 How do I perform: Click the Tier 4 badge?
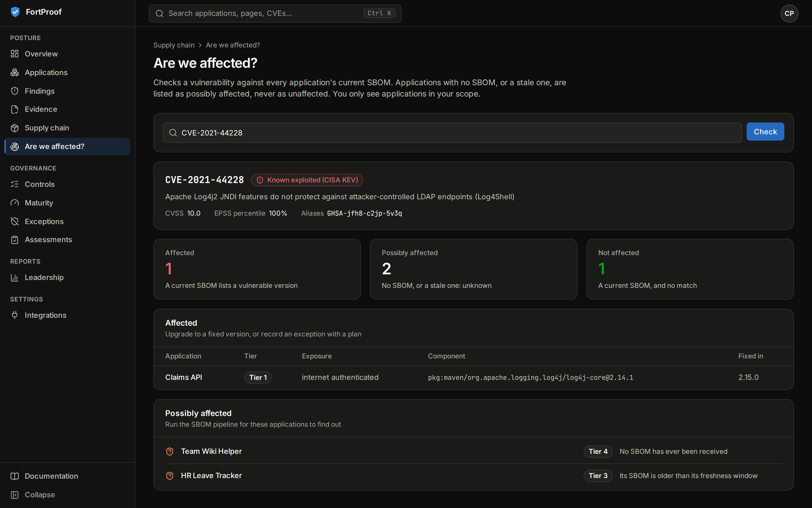click(598, 452)
